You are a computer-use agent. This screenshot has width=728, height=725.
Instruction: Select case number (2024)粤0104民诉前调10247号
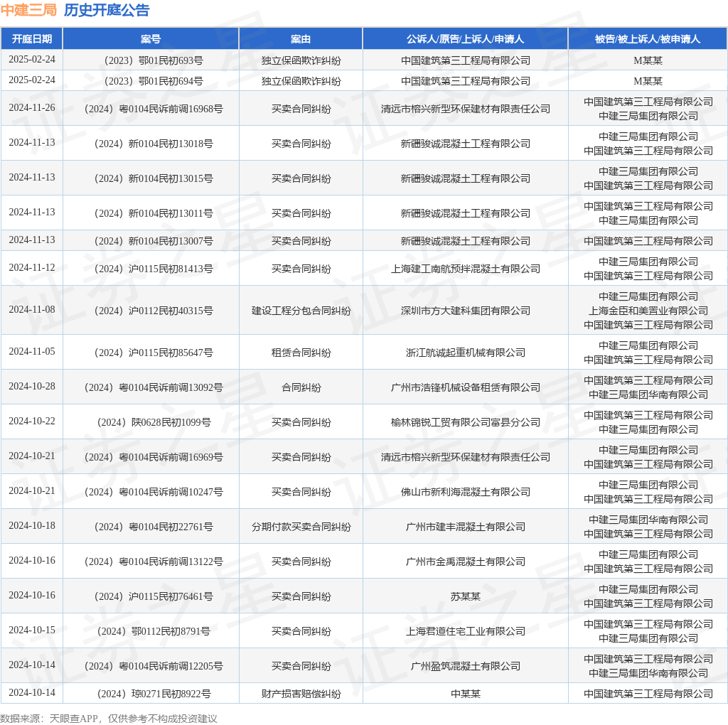154,492
